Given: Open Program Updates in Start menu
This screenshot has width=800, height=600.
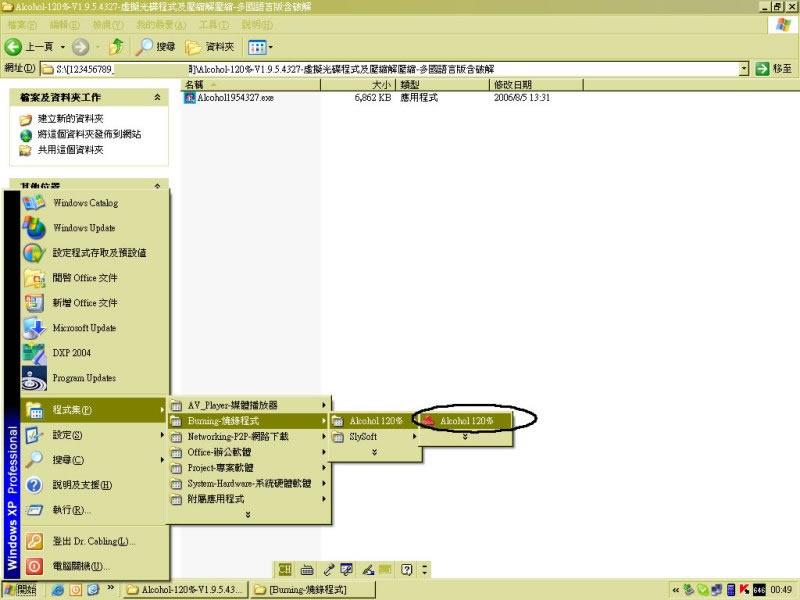Looking at the screenshot, I should (x=95, y=378).
